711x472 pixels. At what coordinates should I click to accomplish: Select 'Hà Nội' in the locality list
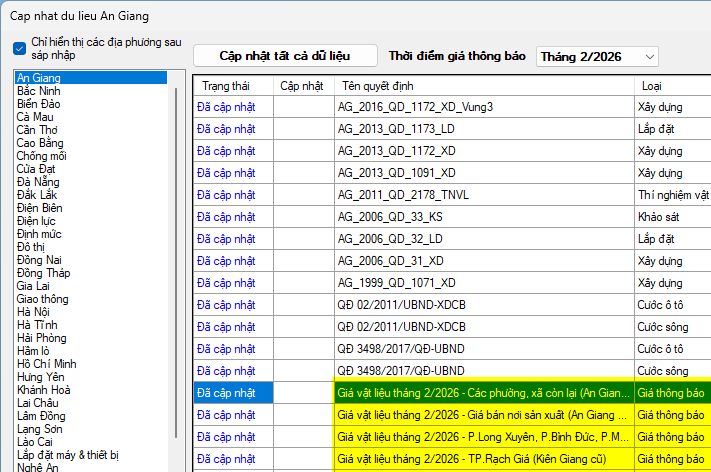[34, 312]
